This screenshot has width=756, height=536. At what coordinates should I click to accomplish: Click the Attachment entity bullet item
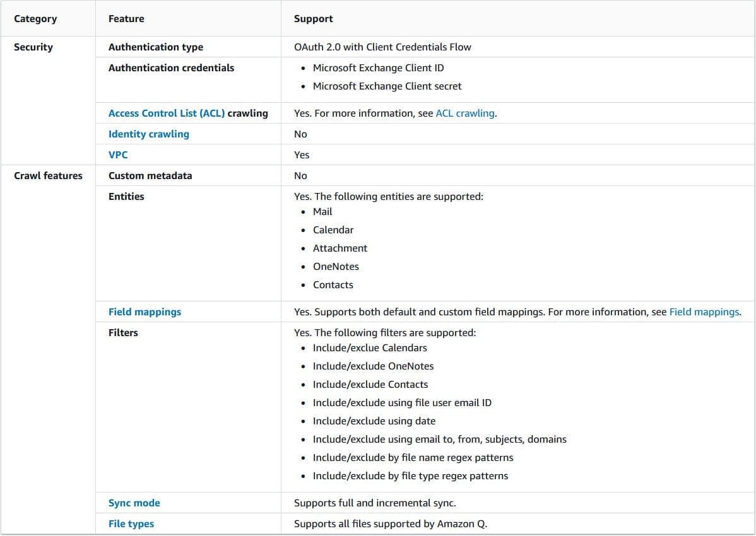(x=340, y=248)
